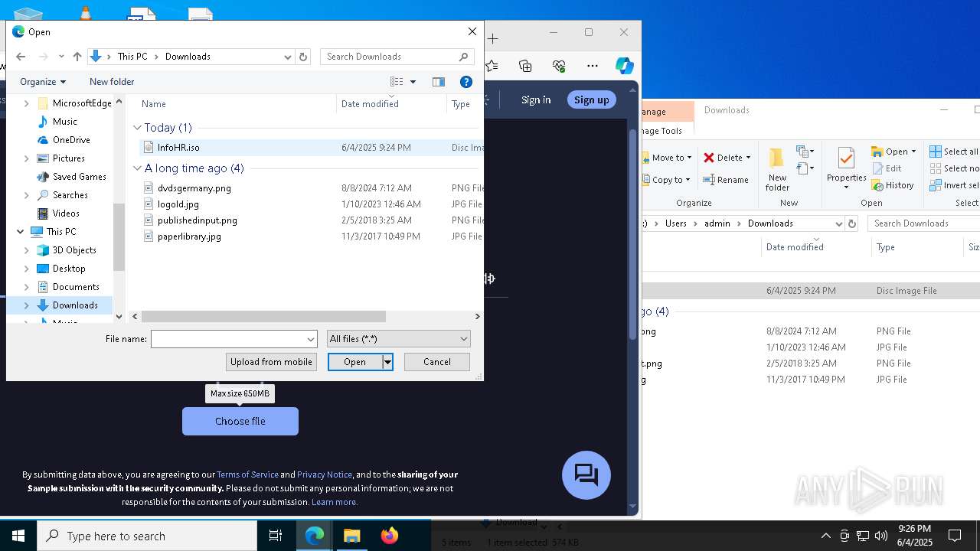This screenshot has width=980, height=551.
Task: Open the chat bubble widget
Action: pos(586,475)
